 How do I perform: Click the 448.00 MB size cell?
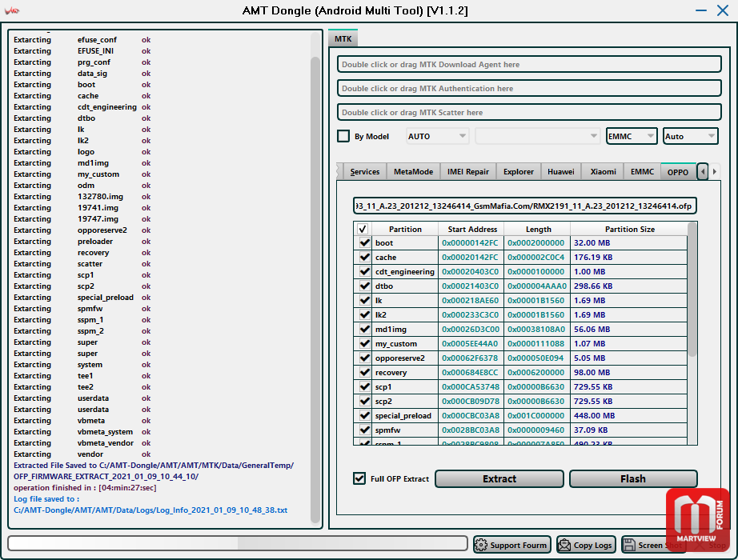[629, 415]
